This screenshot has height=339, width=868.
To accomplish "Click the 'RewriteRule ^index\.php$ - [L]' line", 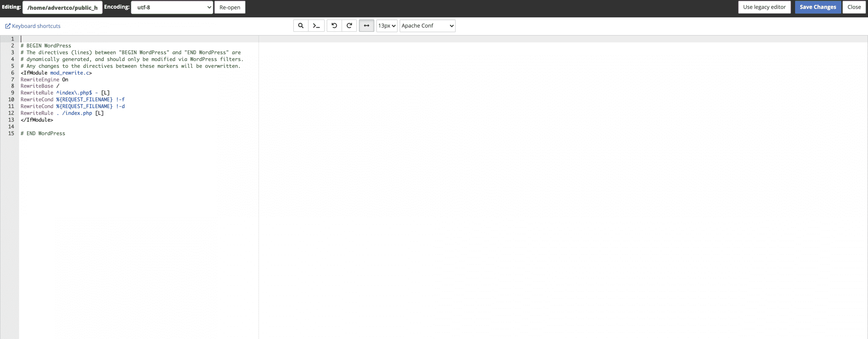I will [65, 93].
